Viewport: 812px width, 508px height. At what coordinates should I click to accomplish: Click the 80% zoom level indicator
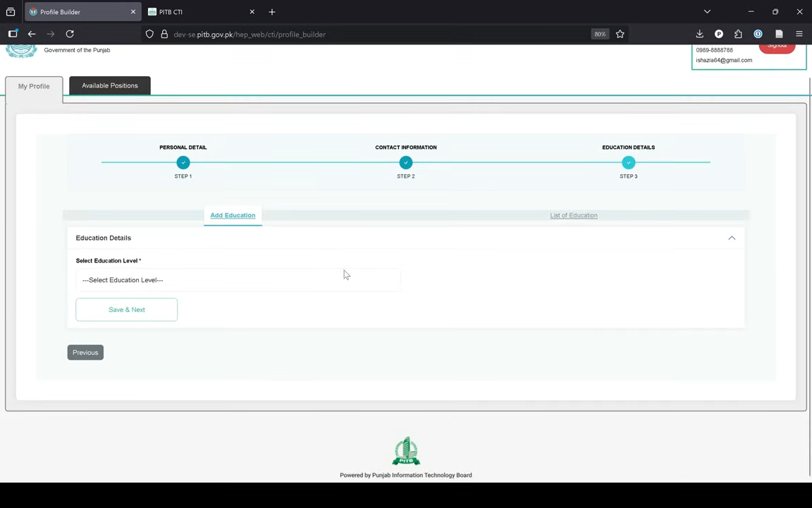coord(600,34)
